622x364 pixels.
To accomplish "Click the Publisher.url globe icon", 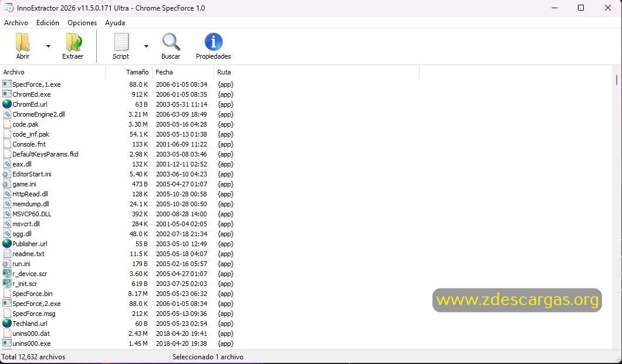I will click(6, 244).
